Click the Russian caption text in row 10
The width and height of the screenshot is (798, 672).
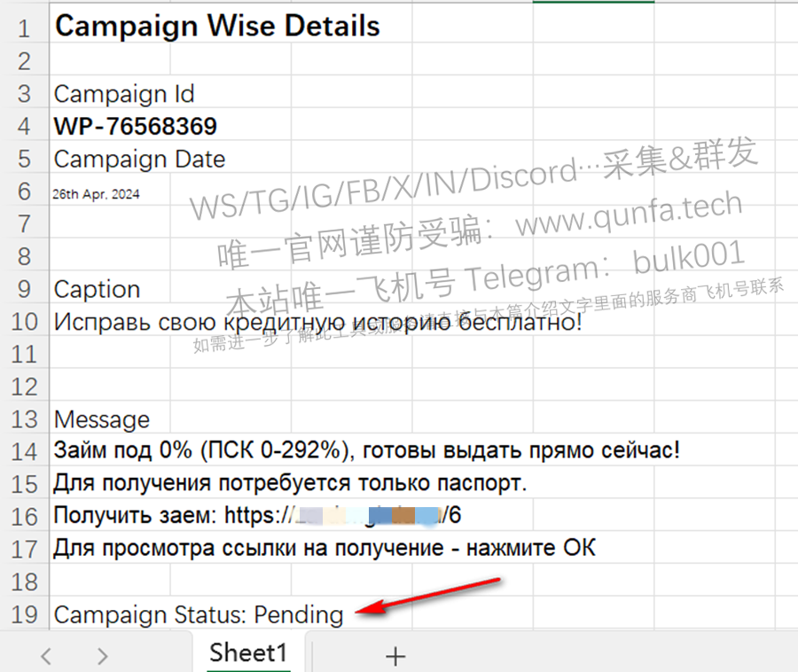tap(317, 322)
